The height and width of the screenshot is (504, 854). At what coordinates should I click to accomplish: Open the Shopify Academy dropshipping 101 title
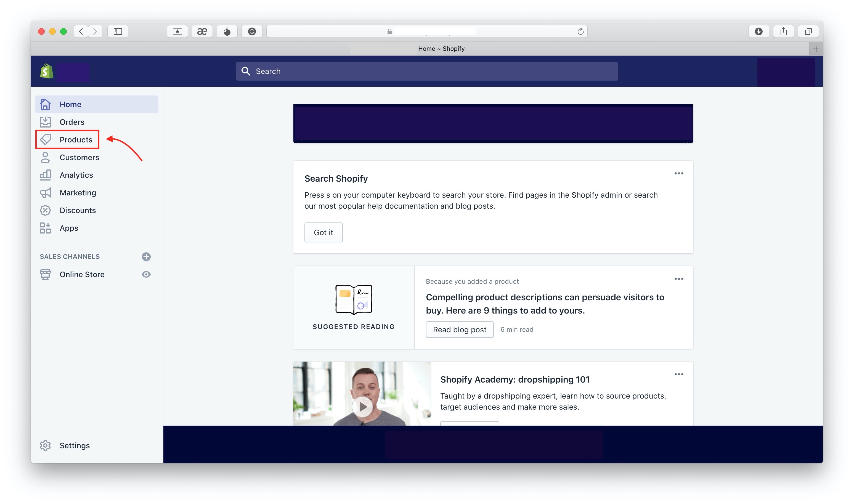515,379
